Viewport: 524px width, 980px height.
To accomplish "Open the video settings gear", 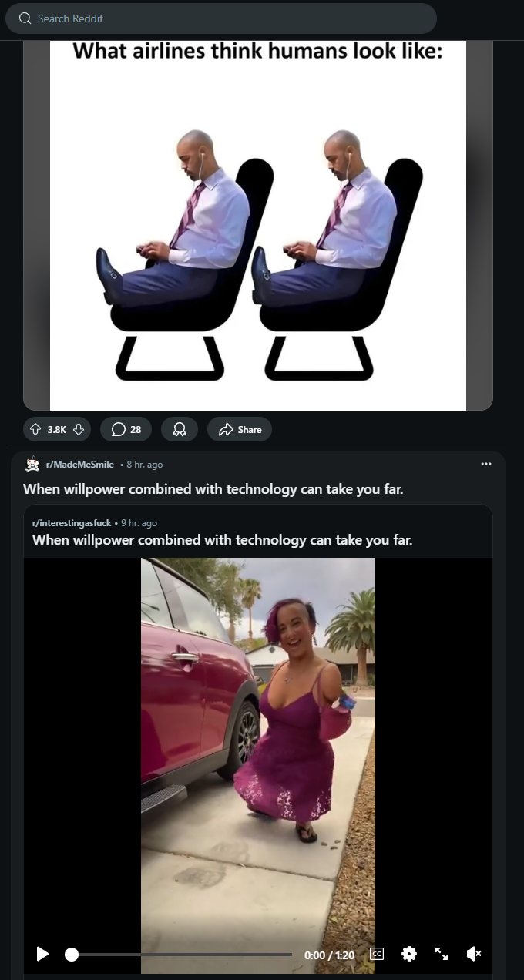I will pyautogui.click(x=409, y=955).
